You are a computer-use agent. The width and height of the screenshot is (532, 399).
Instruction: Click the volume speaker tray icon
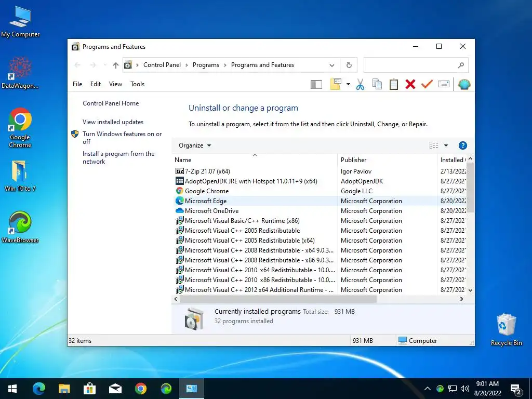465,389
